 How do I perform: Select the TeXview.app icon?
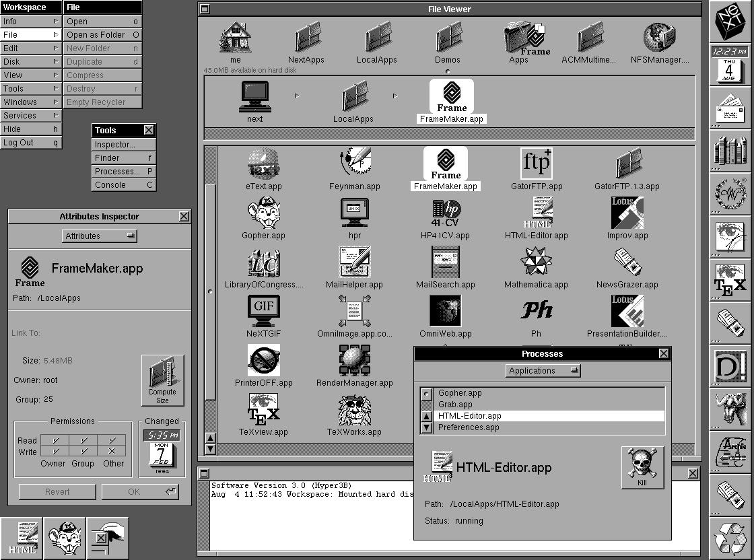pyautogui.click(x=263, y=409)
